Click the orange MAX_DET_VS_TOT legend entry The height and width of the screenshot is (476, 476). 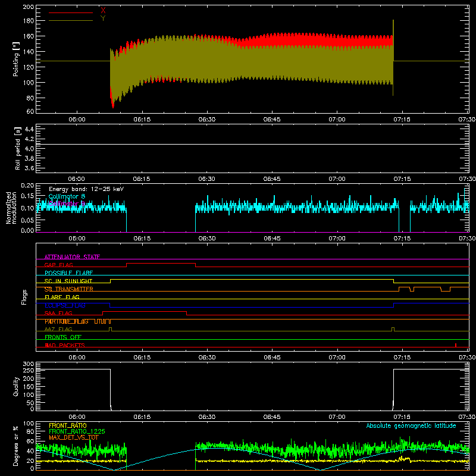(x=74, y=437)
